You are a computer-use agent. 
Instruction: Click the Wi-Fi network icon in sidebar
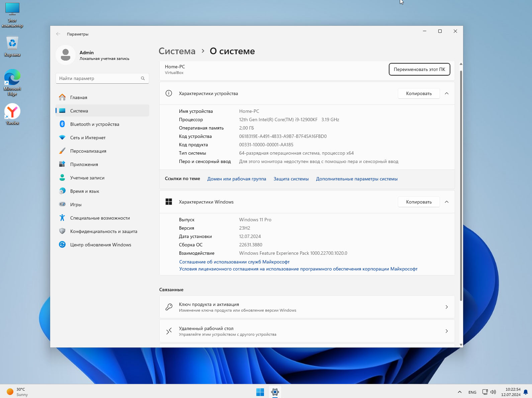[x=62, y=138]
